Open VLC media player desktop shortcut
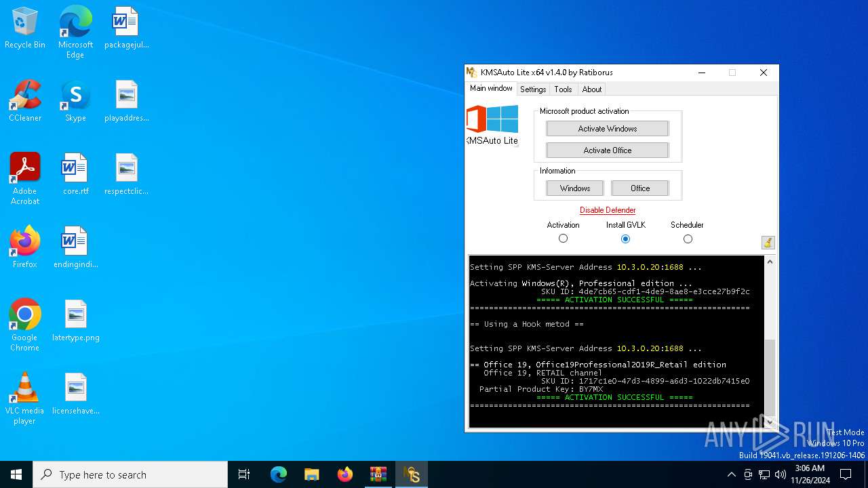The height and width of the screenshot is (488, 868). [25, 399]
